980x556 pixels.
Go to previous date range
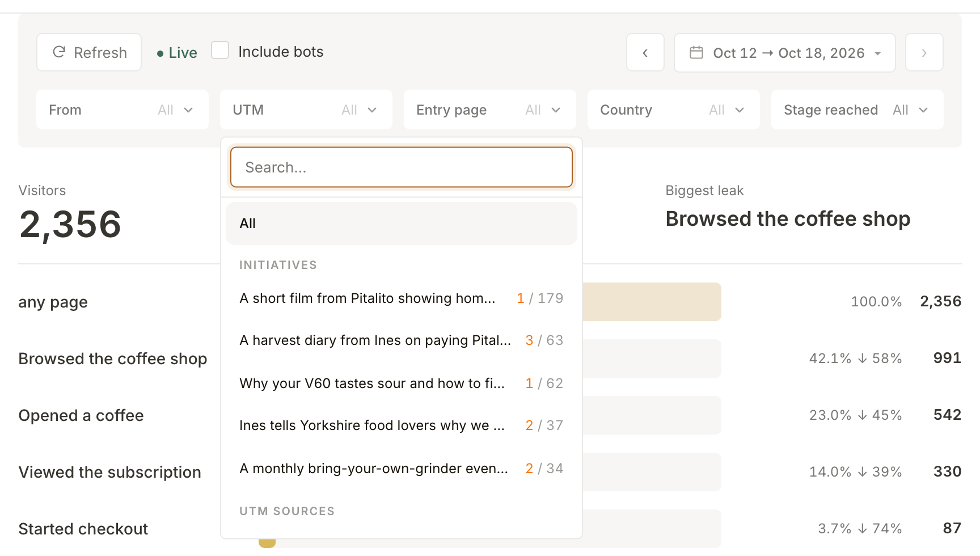point(645,53)
